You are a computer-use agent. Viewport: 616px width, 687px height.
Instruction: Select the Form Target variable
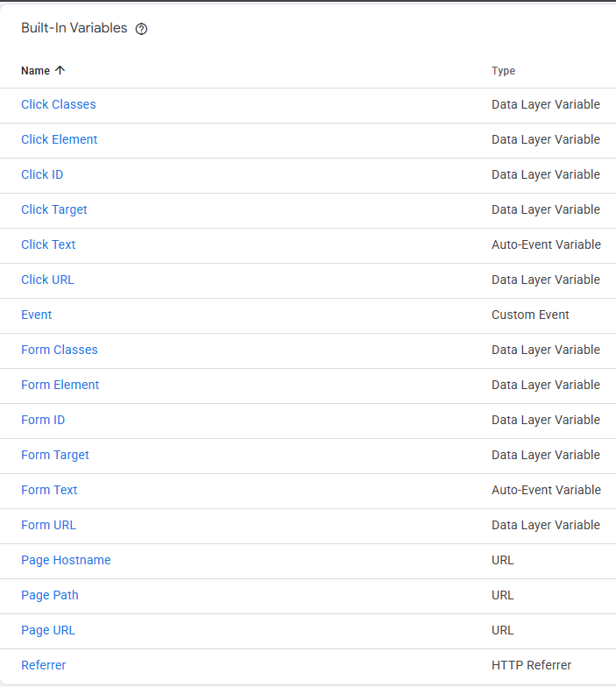pyautogui.click(x=55, y=455)
